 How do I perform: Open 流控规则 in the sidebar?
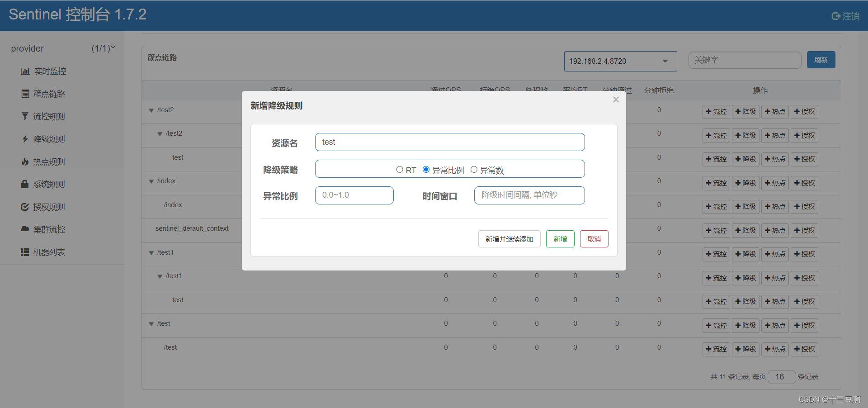[x=43, y=116]
